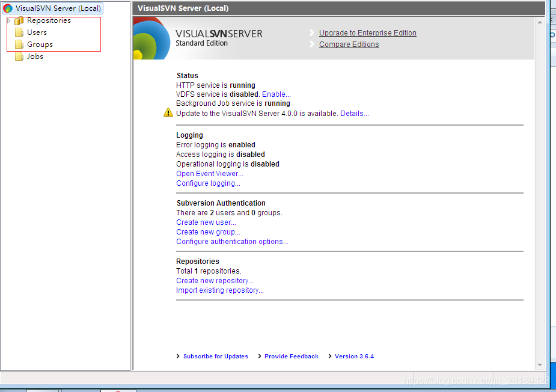556x392 pixels.
Task: Click the VisualSVN Server root icon
Action: [x=8, y=8]
